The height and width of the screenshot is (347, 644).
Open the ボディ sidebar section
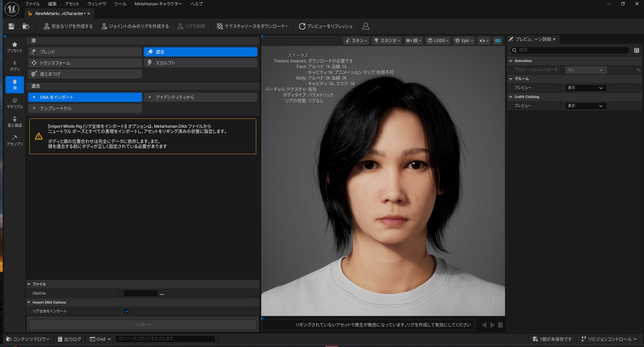point(15,66)
